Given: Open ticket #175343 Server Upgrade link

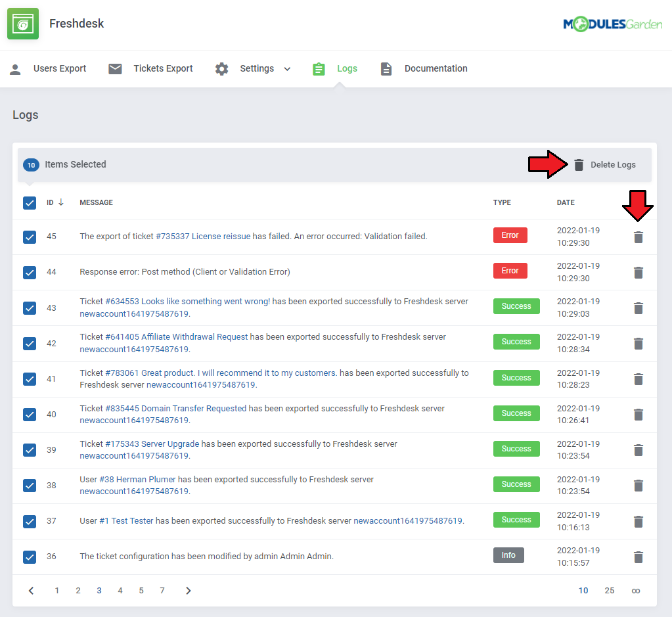Looking at the screenshot, I should point(152,444).
